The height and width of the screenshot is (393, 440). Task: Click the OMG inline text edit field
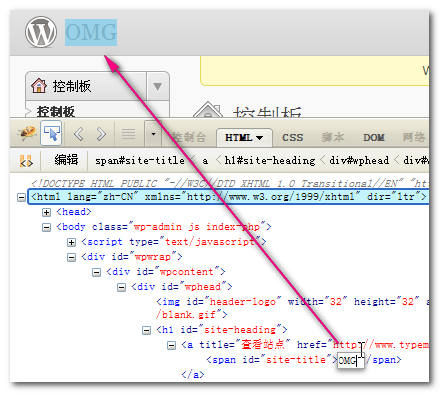click(351, 361)
